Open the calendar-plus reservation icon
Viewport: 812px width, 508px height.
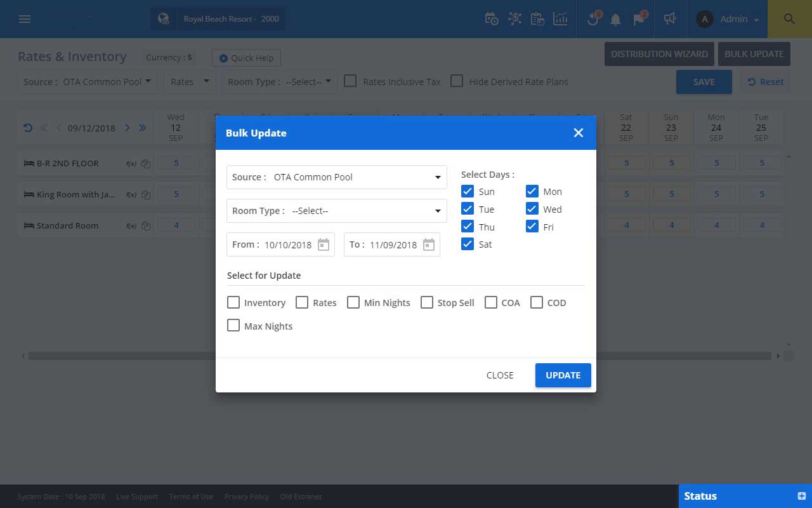pos(492,19)
